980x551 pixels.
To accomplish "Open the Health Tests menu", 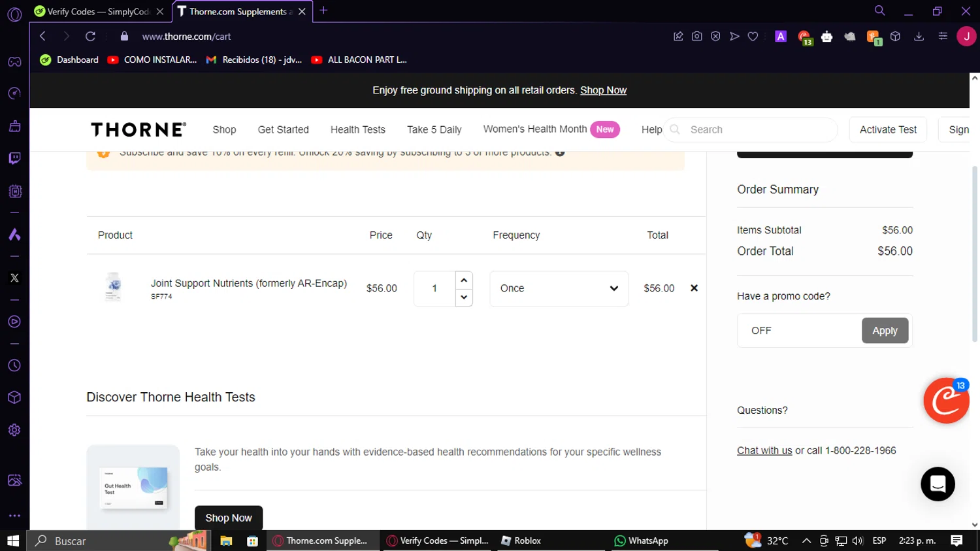I will (358, 129).
